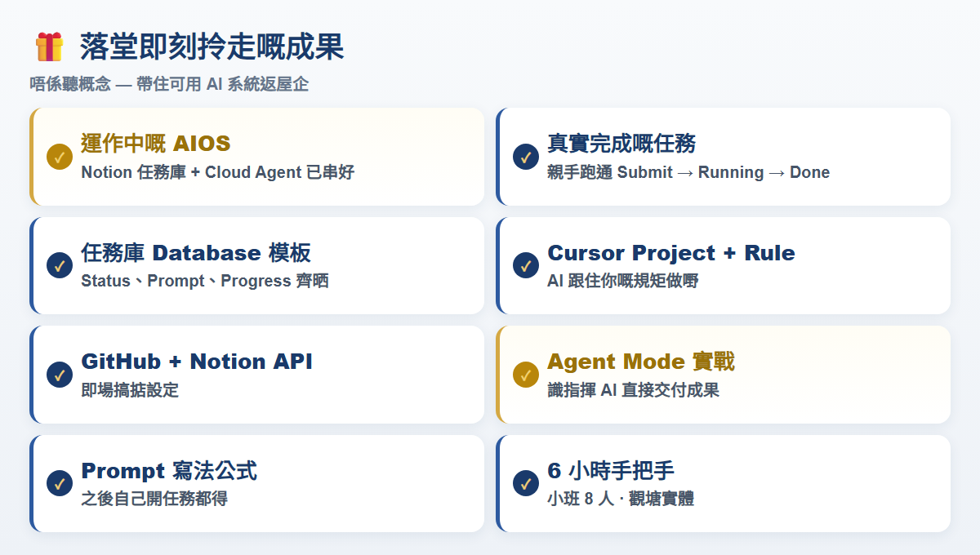The height and width of the screenshot is (555, 980).
Task: Click the checkmark beside Cursor Project + Rule
Action: [526, 265]
